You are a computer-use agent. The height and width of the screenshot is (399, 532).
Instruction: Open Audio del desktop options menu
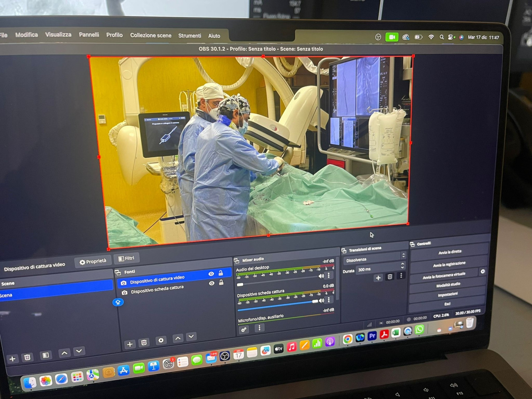coord(329,275)
